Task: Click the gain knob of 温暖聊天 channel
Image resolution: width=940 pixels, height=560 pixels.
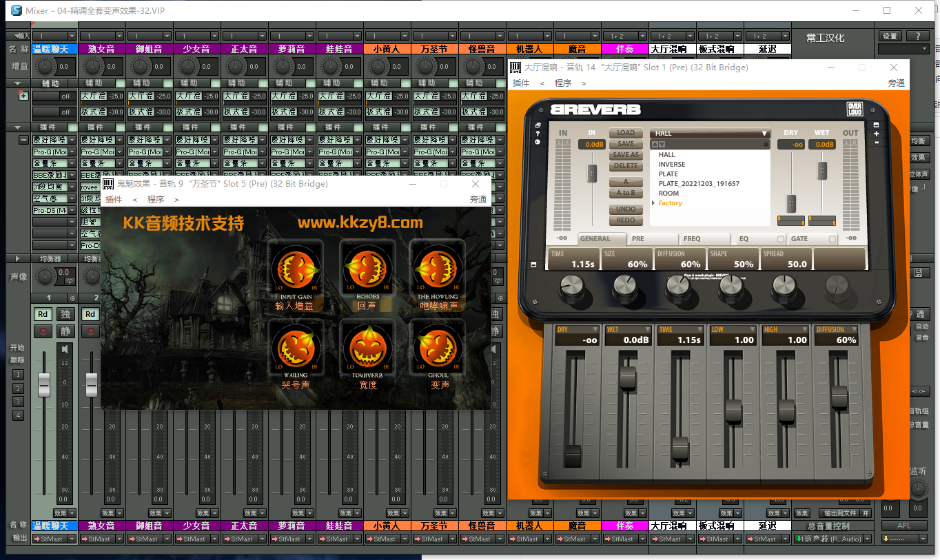Action: pyautogui.click(x=45, y=67)
